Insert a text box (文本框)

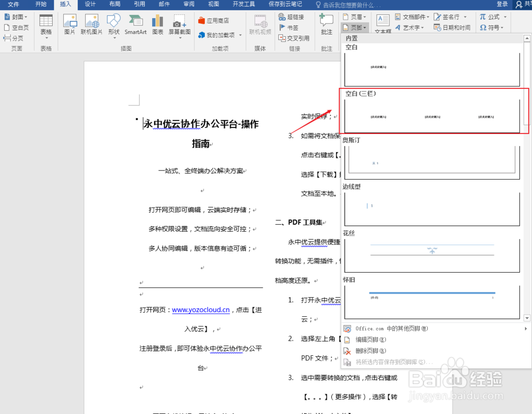click(x=383, y=24)
